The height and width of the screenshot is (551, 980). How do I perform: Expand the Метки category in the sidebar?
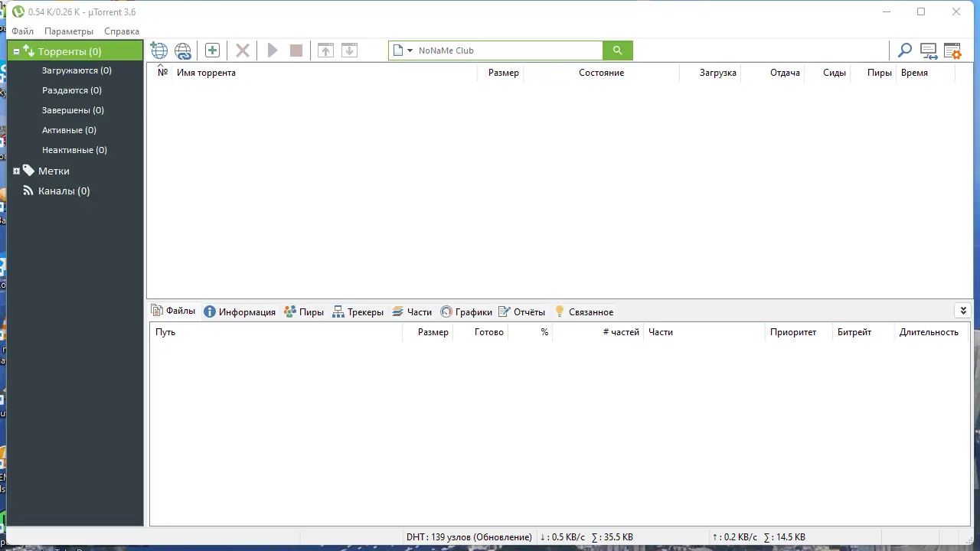pyautogui.click(x=16, y=171)
